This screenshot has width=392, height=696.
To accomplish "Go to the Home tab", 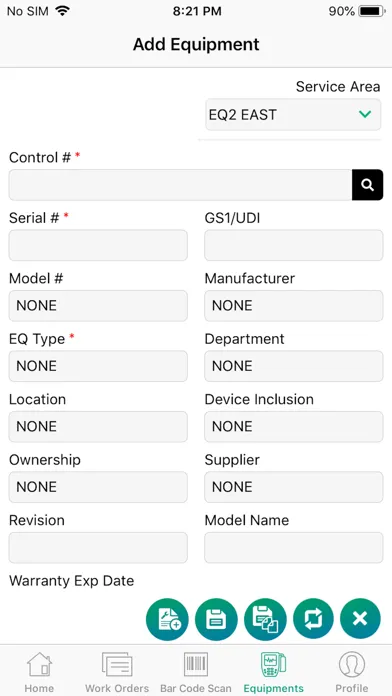I will 39,671.
